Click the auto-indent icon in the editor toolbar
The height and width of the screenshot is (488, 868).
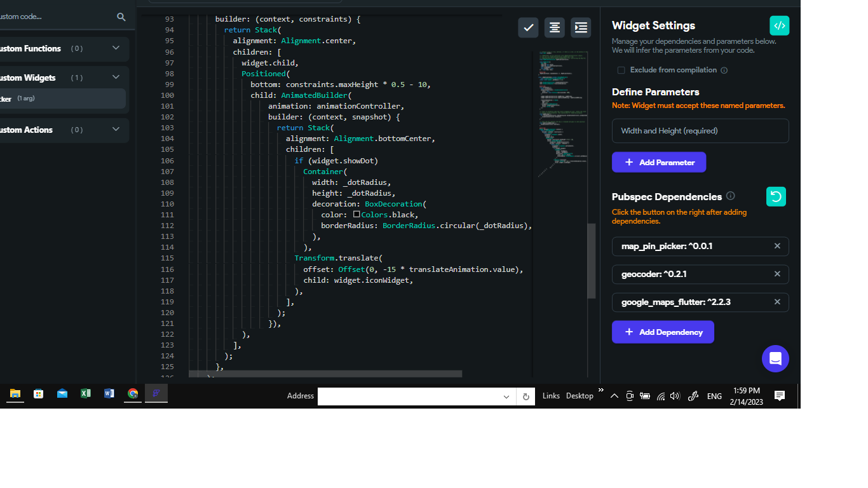pyautogui.click(x=580, y=27)
